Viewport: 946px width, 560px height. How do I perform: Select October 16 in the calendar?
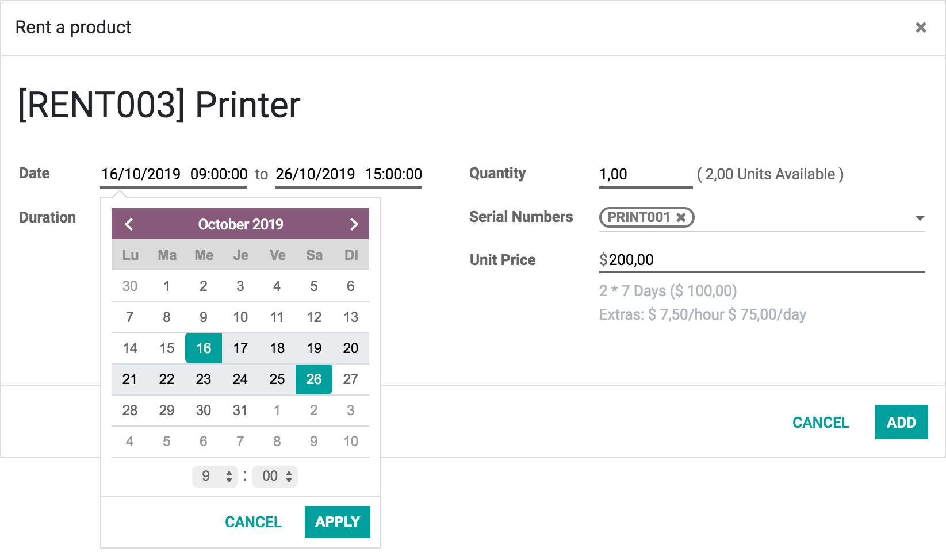[x=203, y=348]
